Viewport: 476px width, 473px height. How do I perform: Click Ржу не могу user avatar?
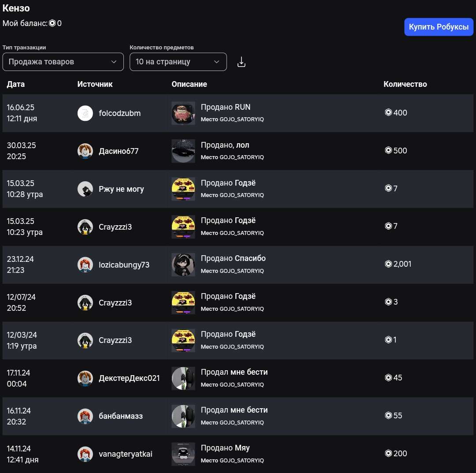(85, 189)
